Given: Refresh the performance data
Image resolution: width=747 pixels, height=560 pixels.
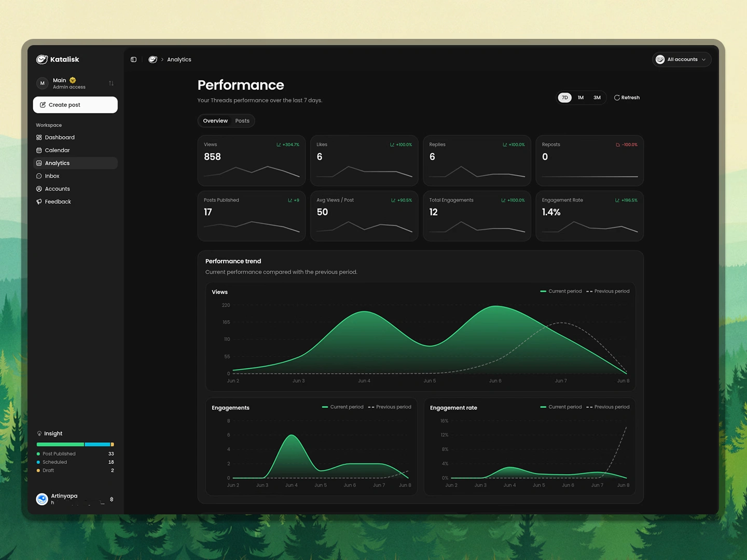Looking at the screenshot, I should click(x=627, y=97).
